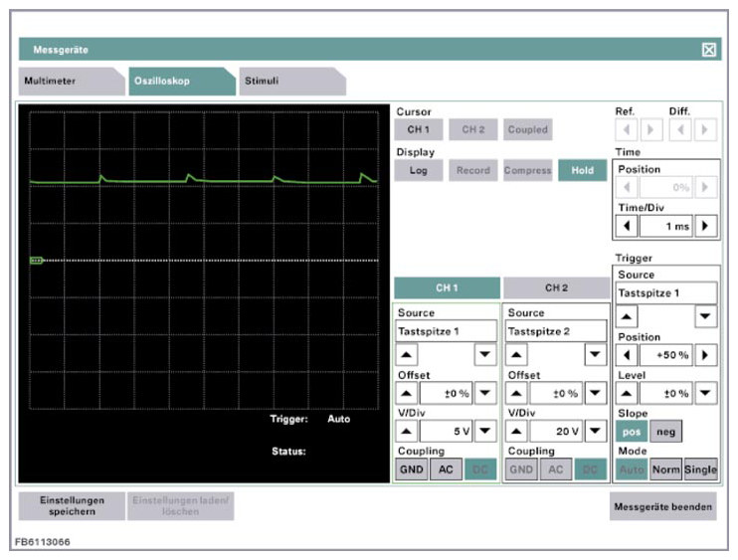Increase CH 2 V/Div with up arrow
This screenshot has height=560, width=738.
coord(516,431)
